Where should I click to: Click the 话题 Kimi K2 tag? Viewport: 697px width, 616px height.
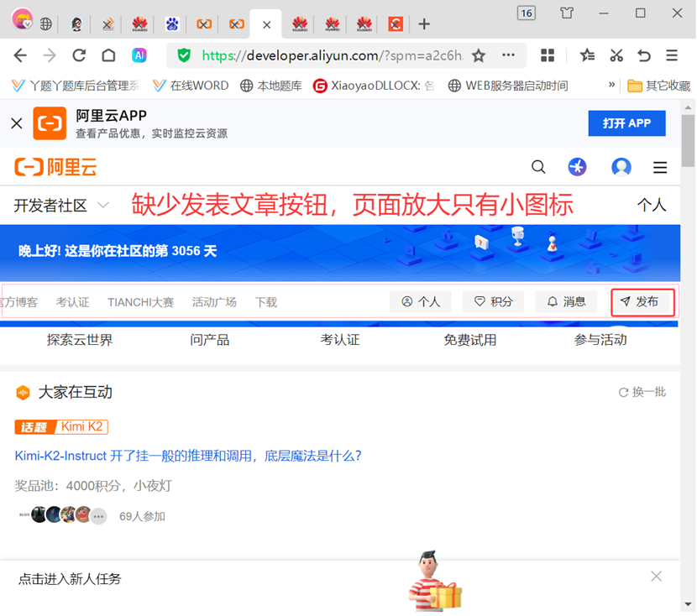pyautogui.click(x=61, y=427)
